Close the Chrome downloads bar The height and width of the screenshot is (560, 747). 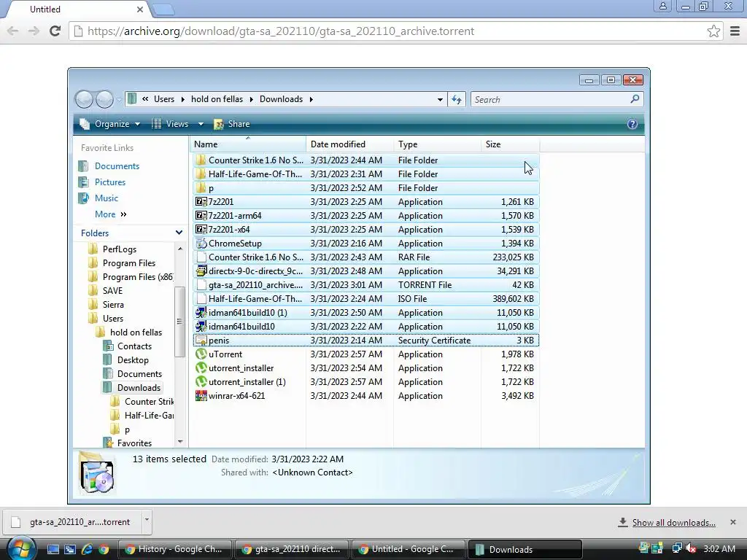(x=732, y=522)
